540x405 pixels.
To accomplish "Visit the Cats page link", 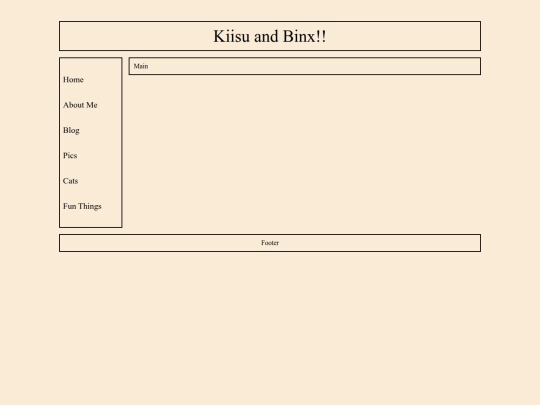I will (x=71, y=181).
